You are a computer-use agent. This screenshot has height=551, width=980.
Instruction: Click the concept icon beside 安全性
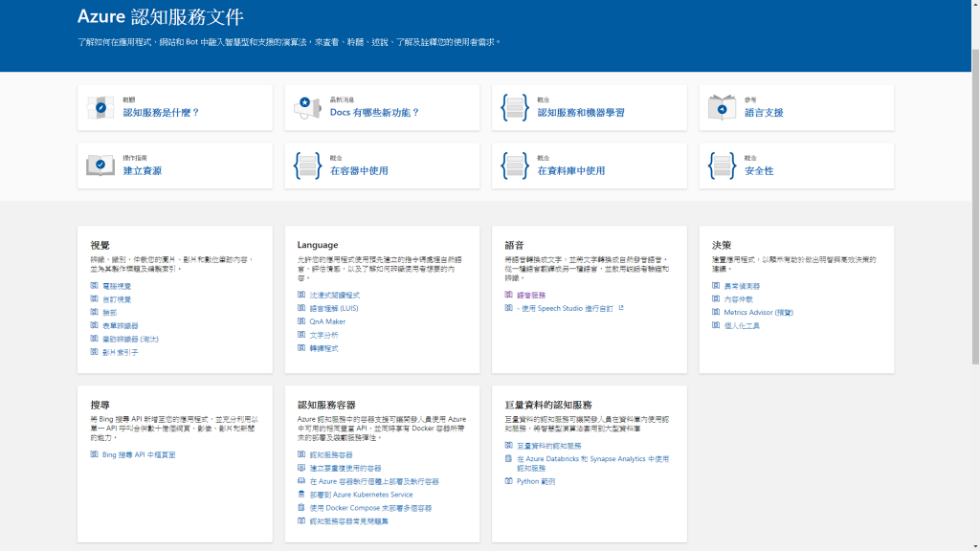click(722, 165)
